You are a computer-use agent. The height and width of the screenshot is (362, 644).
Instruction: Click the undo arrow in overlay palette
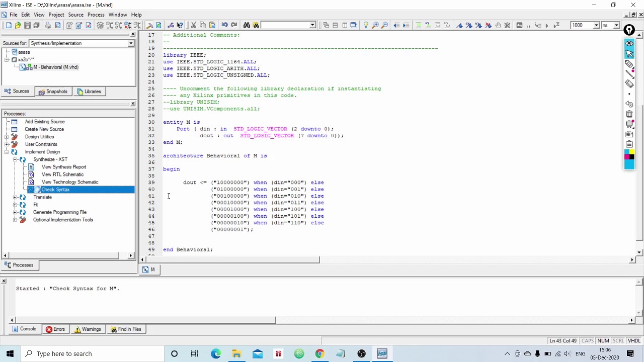tap(629, 104)
